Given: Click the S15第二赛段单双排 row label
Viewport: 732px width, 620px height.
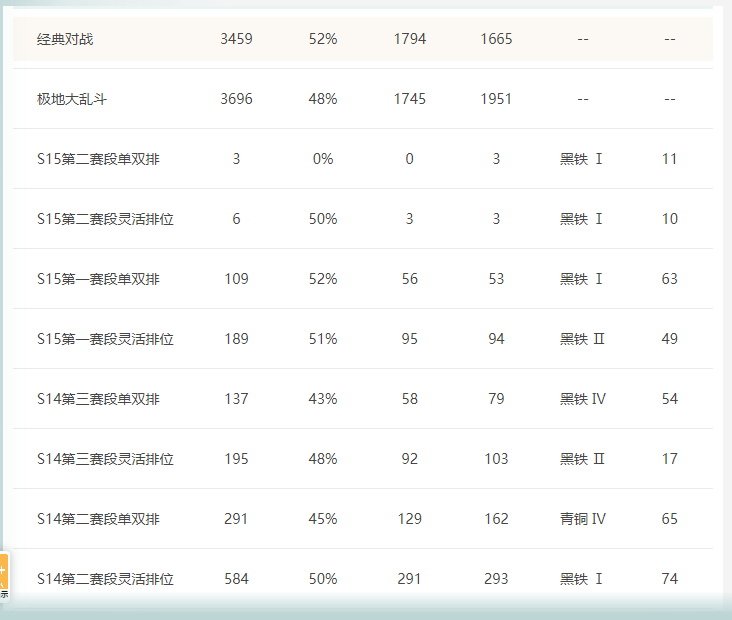Looking at the screenshot, I should (x=98, y=159).
